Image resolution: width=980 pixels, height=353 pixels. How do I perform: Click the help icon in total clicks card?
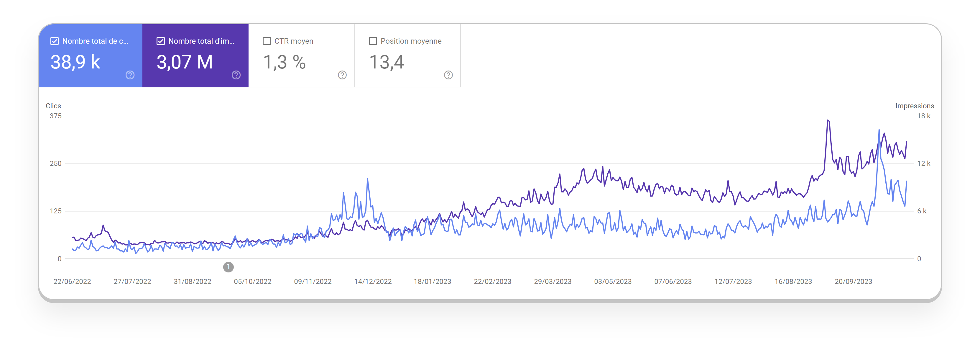pyautogui.click(x=130, y=75)
